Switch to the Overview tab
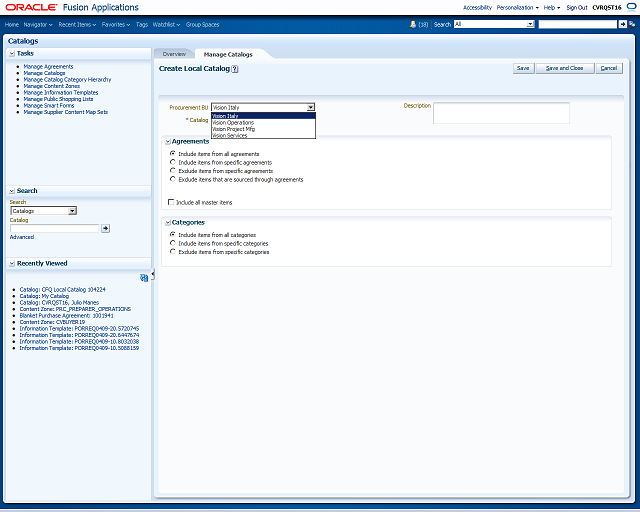Image resolution: width=640 pixels, height=512 pixels. (x=174, y=54)
